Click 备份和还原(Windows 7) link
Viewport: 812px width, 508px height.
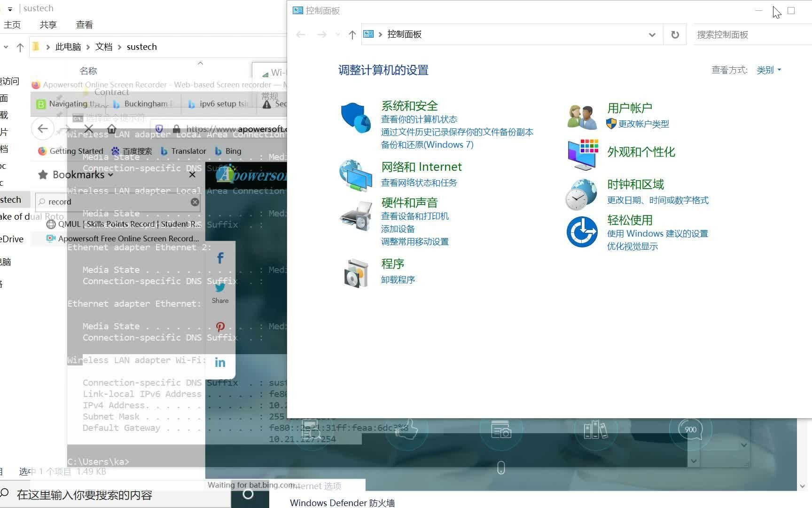(427, 144)
